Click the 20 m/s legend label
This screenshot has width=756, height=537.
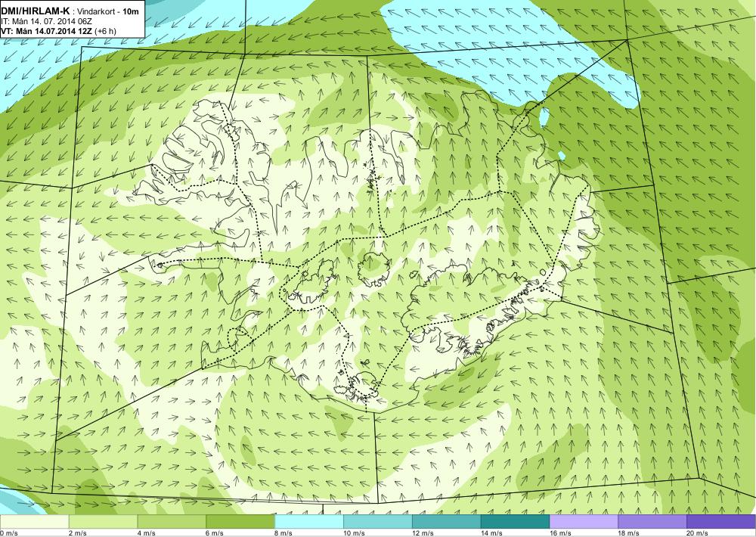click(x=697, y=533)
